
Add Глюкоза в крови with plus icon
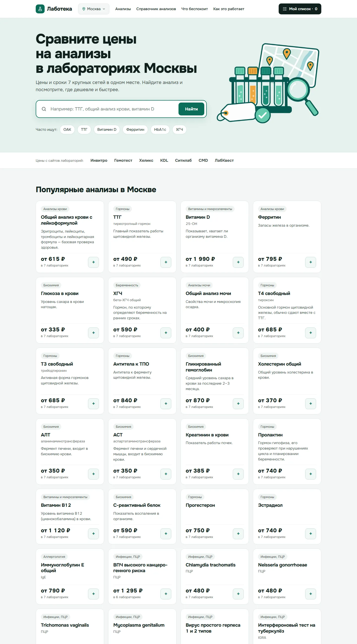coord(93,333)
